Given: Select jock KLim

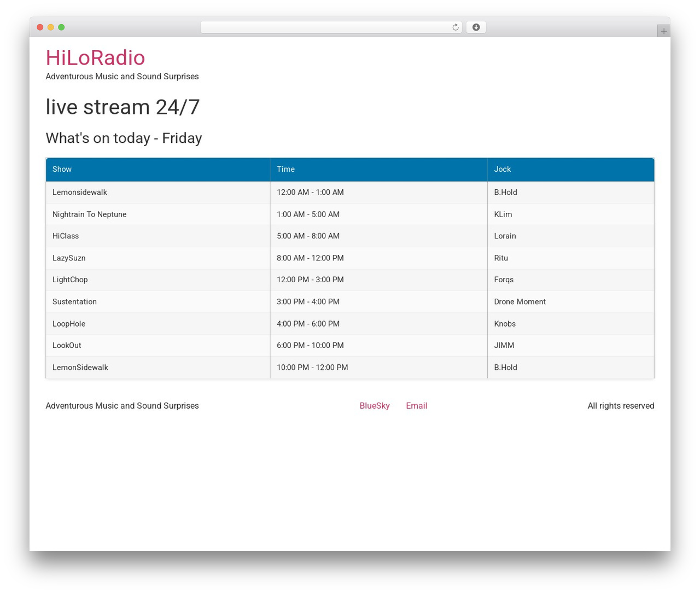Looking at the screenshot, I should [503, 214].
